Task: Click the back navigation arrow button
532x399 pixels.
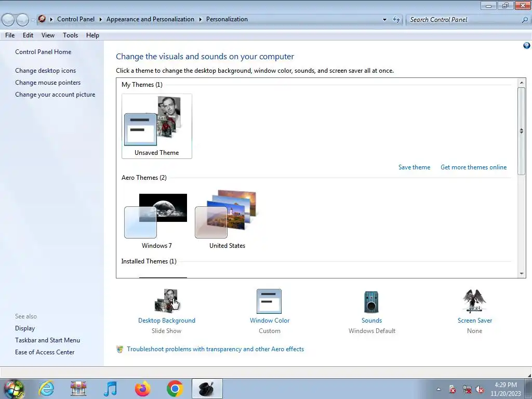Action: [8, 20]
